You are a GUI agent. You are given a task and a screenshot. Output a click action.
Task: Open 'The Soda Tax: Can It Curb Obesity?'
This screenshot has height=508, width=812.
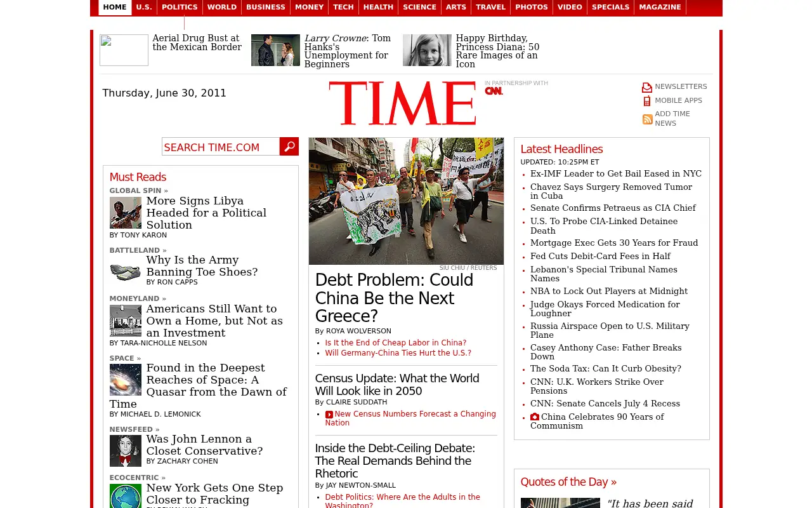tap(606, 369)
